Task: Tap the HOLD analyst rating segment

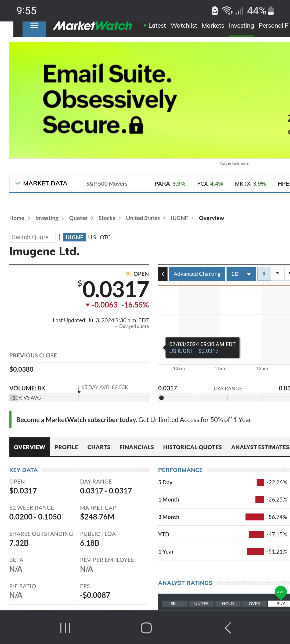Action: click(x=228, y=603)
